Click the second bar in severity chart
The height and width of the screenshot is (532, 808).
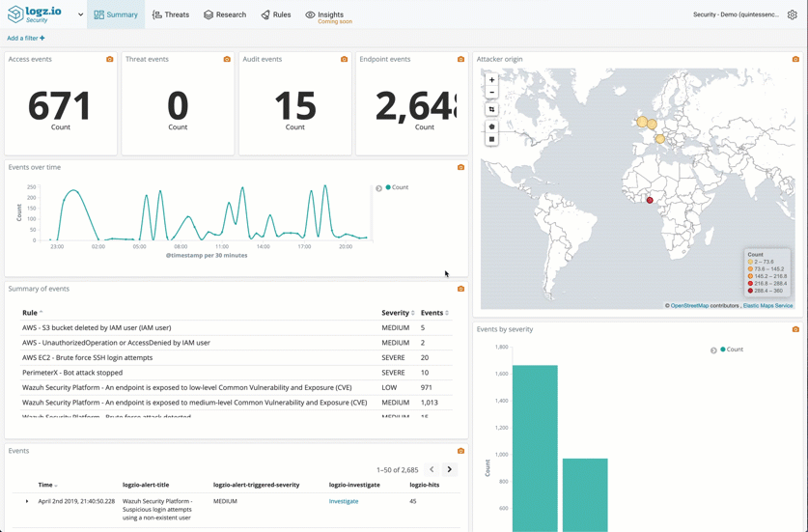click(x=585, y=495)
